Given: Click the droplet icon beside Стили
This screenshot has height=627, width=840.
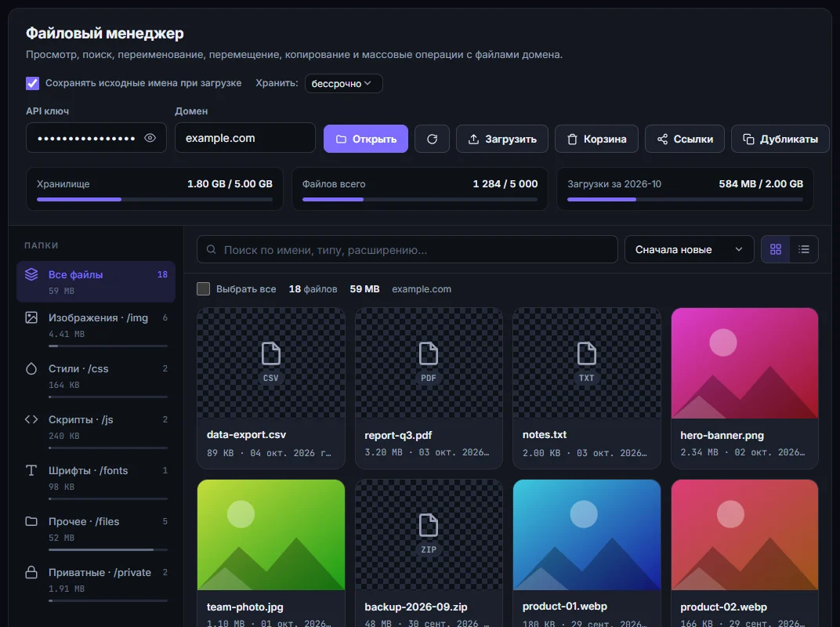Looking at the screenshot, I should 31,368.
